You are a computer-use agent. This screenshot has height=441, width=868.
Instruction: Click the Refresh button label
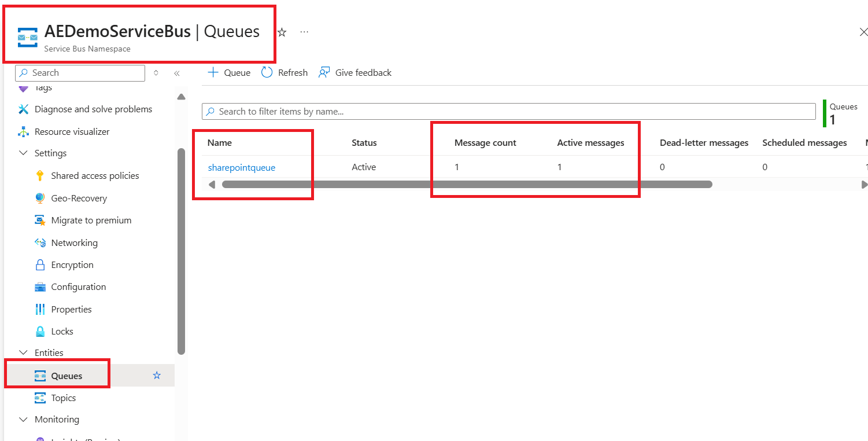click(x=293, y=73)
